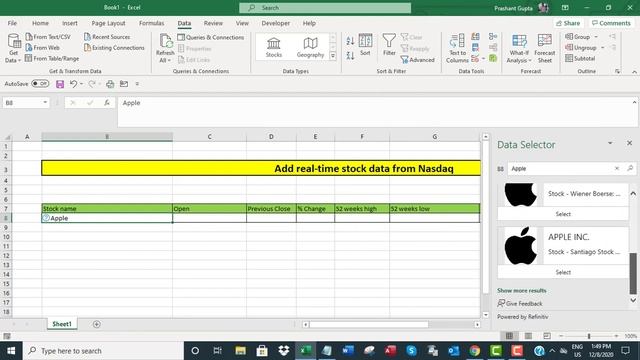Screen dimensions: 640x360
Task: Customize Quick Access Toolbar dropdown
Action: [137, 84]
